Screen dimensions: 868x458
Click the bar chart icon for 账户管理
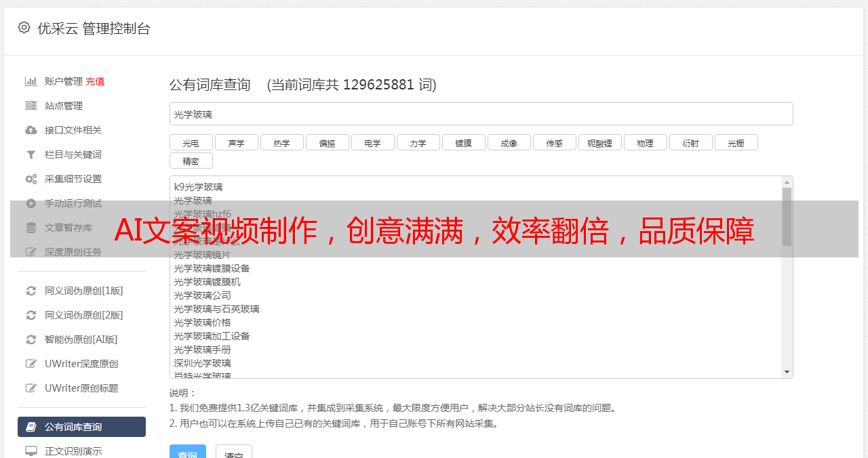31,81
